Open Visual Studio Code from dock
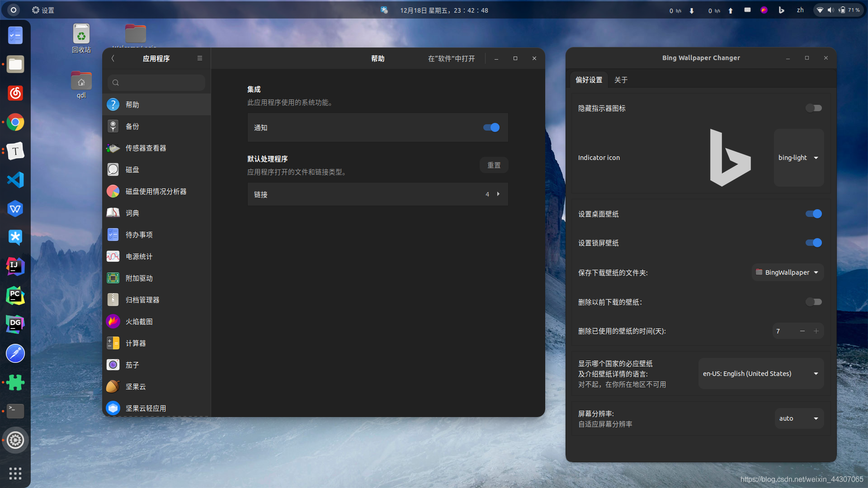Viewport: 868px width, 488px height. (15, 180)
